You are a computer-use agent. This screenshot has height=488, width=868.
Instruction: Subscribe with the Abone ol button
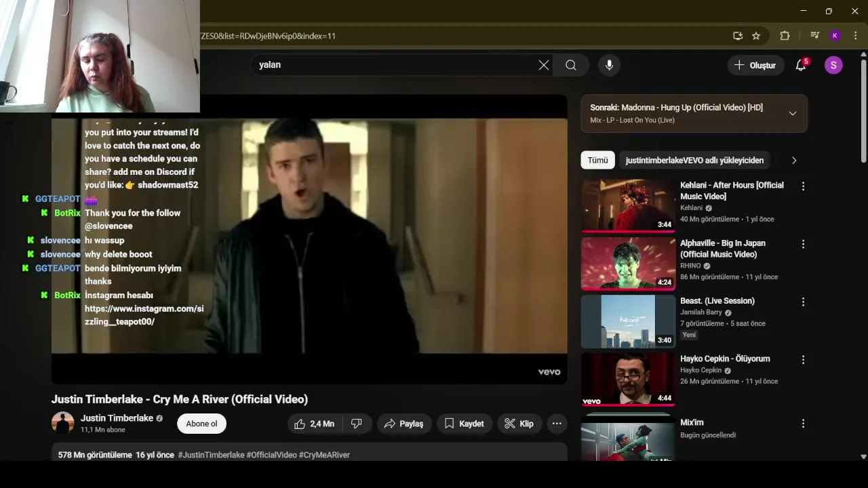pyautogui.click(x=201, y=424)
